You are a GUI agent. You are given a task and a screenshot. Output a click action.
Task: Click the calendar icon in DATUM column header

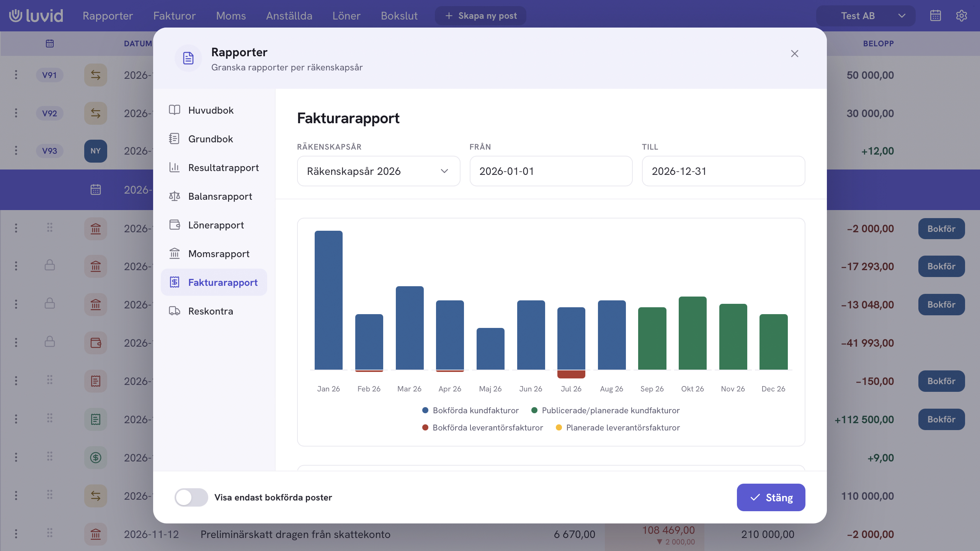[x=50, y=44]
